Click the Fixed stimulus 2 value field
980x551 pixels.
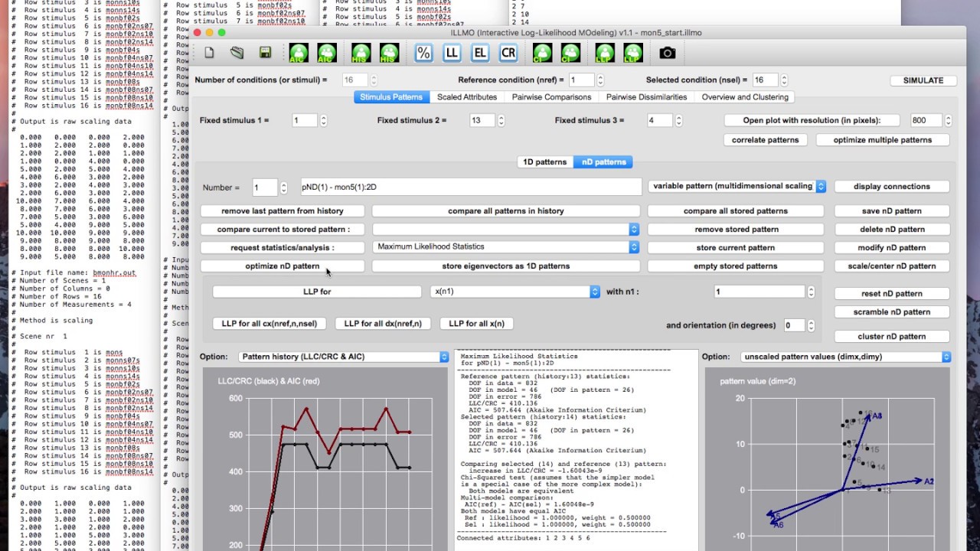pyautogui.click(x=482, y=121)
